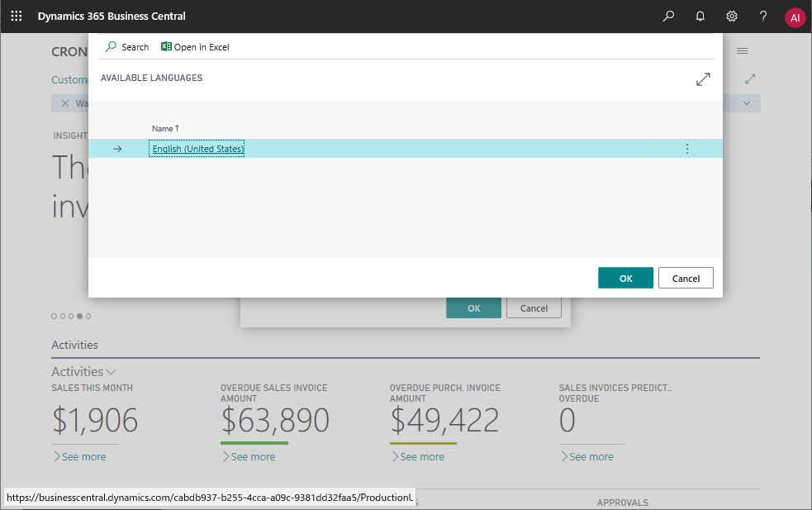This screenshot has height=510, width=812.
Task: Open the Sales Invoices Predicted Overdue 0 tile
Action: coord(567,420)
